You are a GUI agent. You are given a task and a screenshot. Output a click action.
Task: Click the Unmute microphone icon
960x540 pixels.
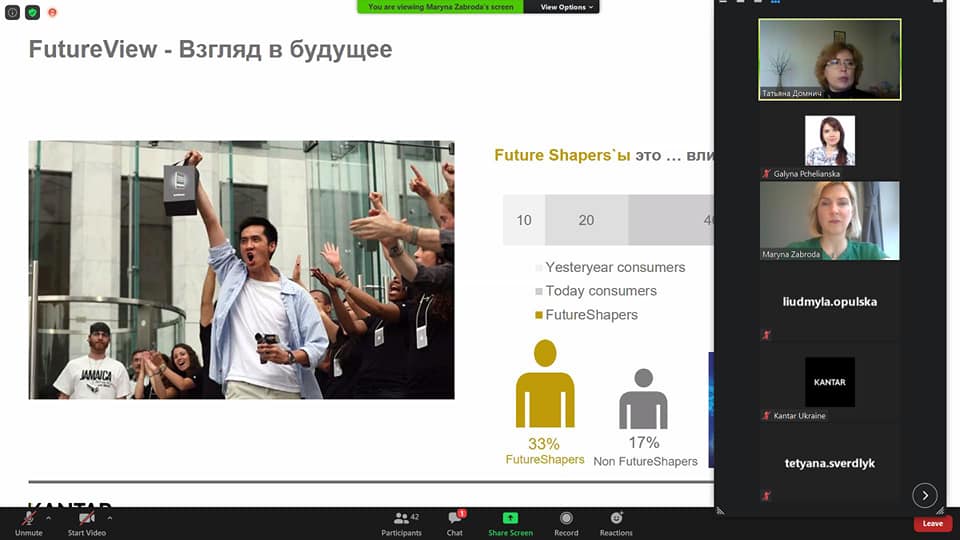click(28, 518)
